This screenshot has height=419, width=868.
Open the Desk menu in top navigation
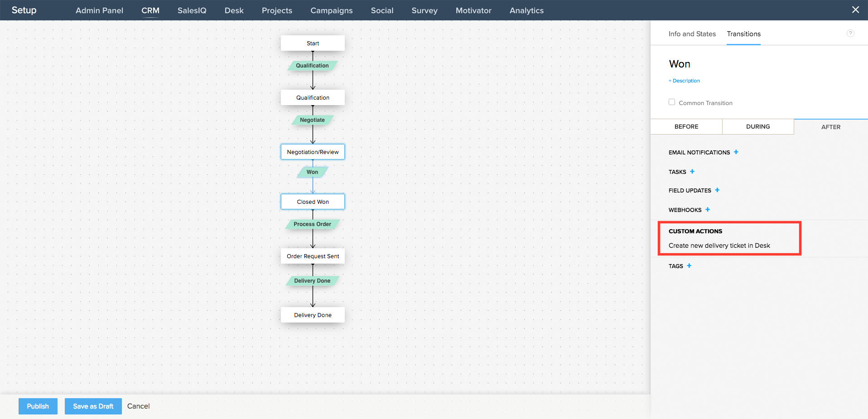234,10
